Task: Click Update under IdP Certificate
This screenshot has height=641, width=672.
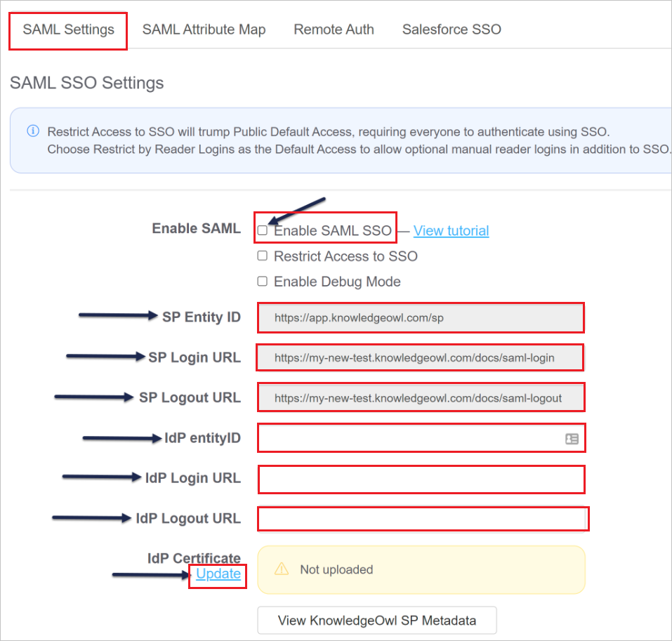Action: pyautogui.click(x=218, y=574)
